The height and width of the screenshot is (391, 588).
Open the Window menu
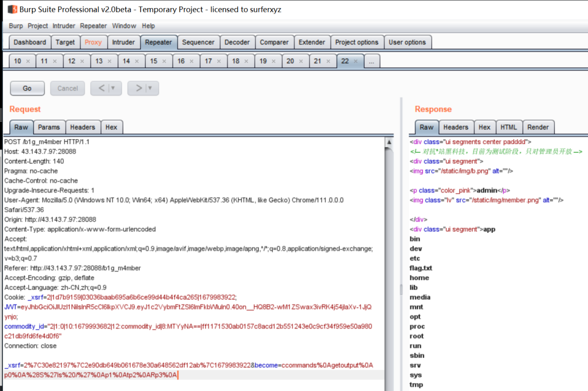[x=124, y=26]
